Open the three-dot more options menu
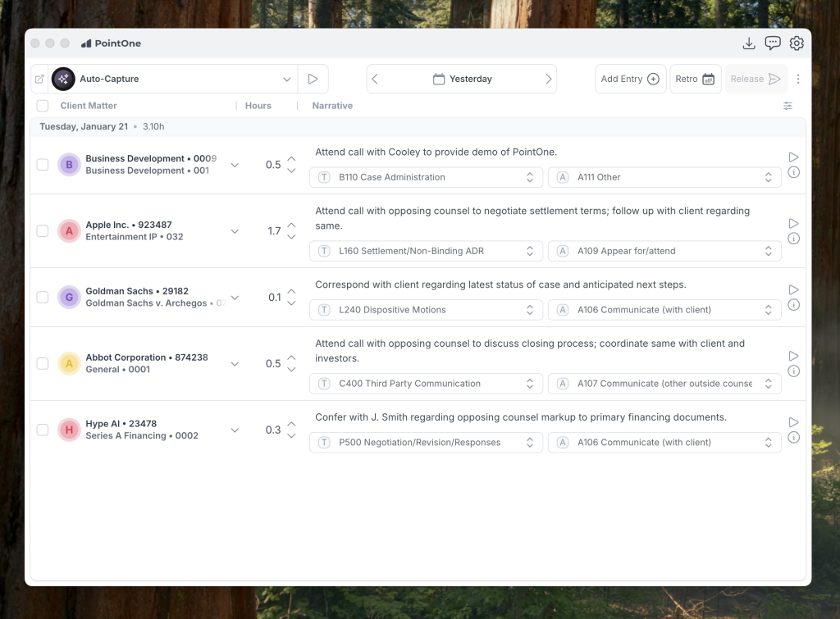Screen dimensions: 840x619 [x=798, y=80]
